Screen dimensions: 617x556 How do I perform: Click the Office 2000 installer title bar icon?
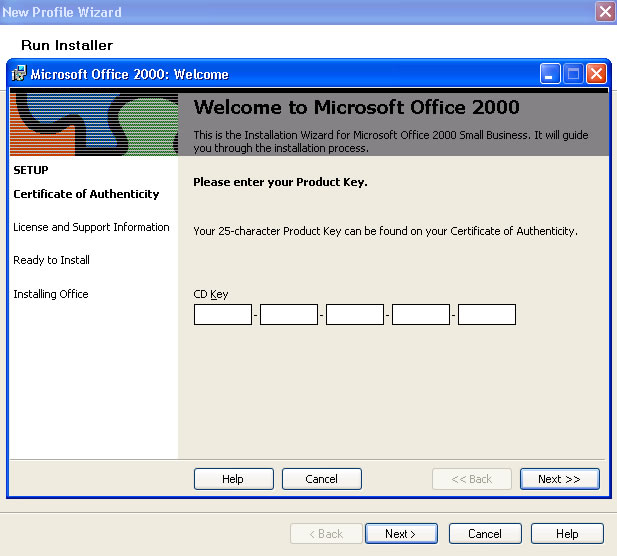pyautogui.click(x=18, y=74)
